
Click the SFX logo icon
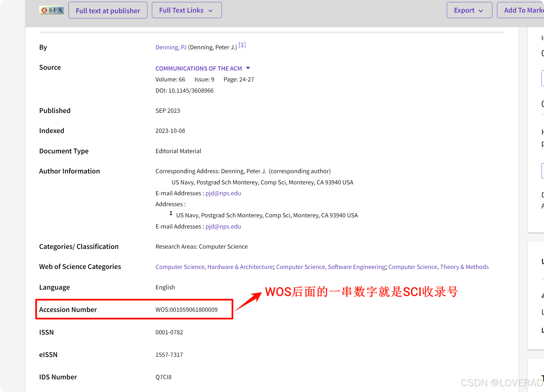click(x=52, y=10)
